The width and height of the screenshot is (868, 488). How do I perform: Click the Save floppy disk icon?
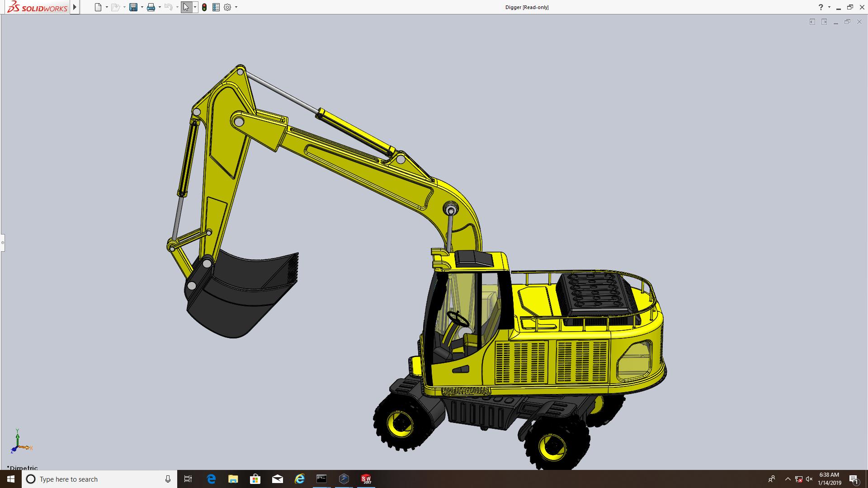133,7
